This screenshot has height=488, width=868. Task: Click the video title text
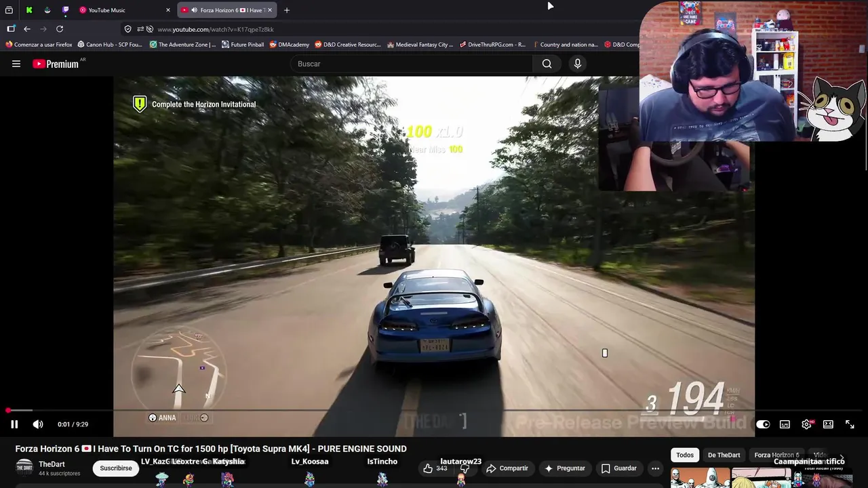(x=211, y=449)
